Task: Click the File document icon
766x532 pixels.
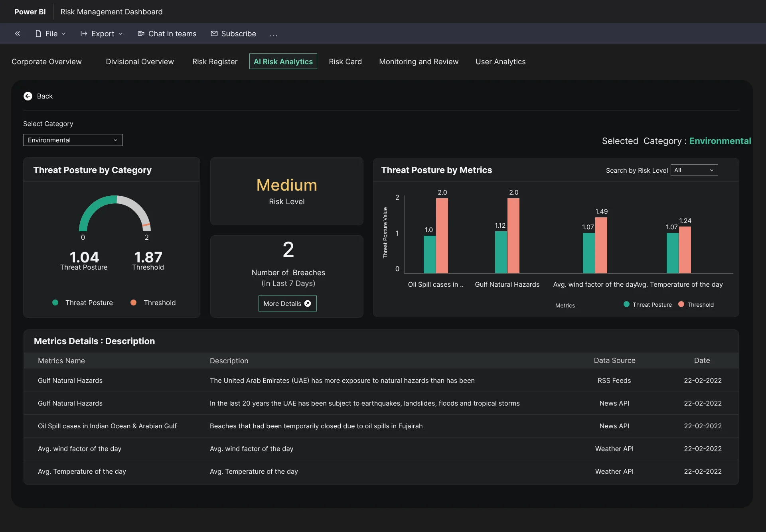Action: [x=38, y=33]
